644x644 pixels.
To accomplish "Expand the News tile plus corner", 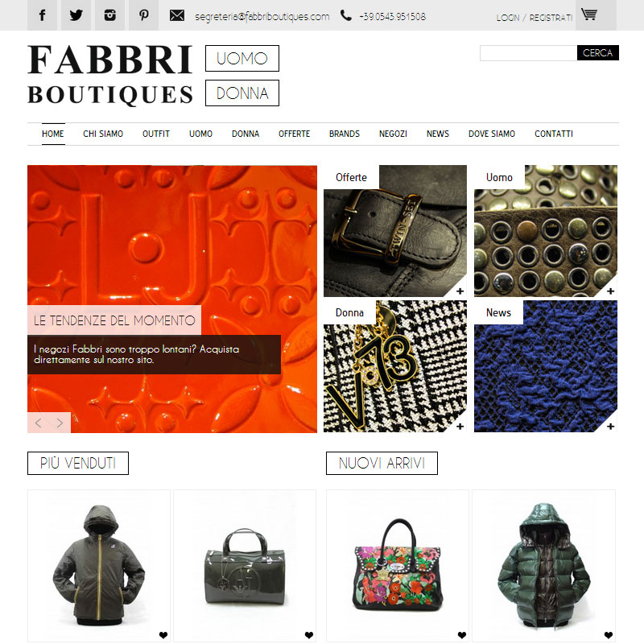I will click(610, 427).
